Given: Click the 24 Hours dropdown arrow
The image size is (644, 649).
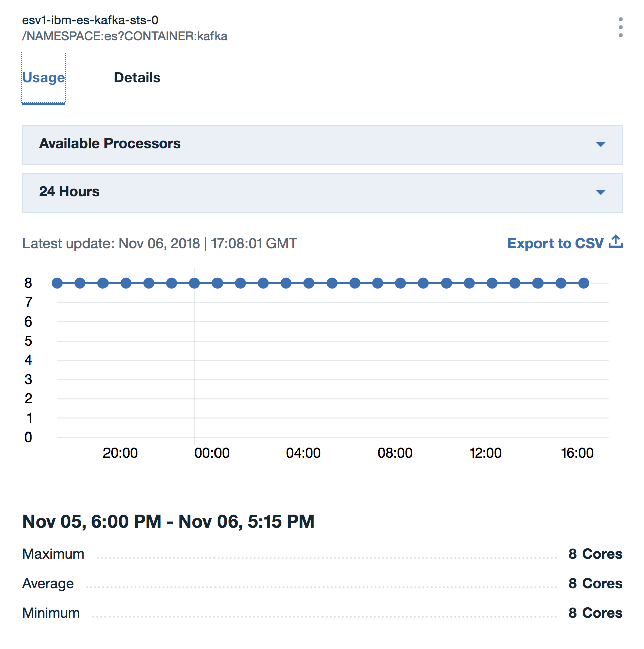Looking at the screenshot, I should pos(600,193).
